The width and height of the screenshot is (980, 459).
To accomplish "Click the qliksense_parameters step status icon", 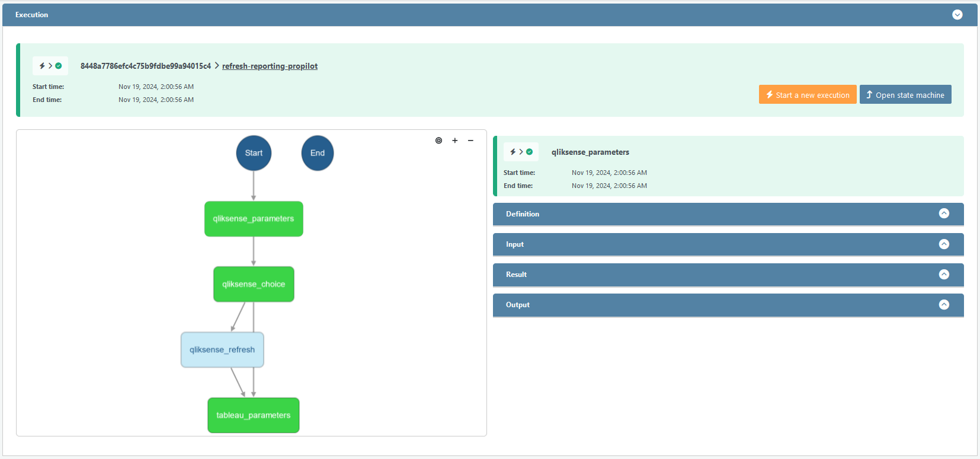I will pos(521,152).
